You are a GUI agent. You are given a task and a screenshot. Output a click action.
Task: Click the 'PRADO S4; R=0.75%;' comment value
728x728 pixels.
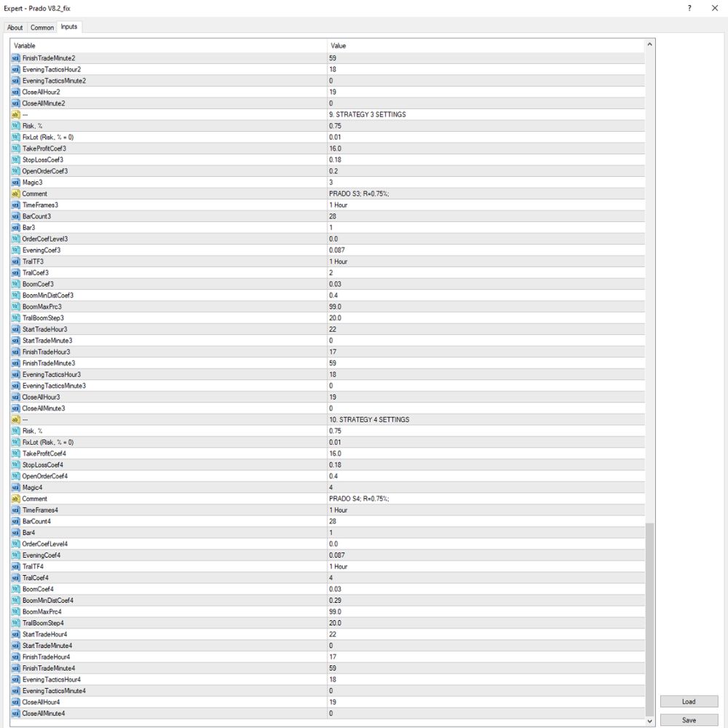click(x=360, y=499)
